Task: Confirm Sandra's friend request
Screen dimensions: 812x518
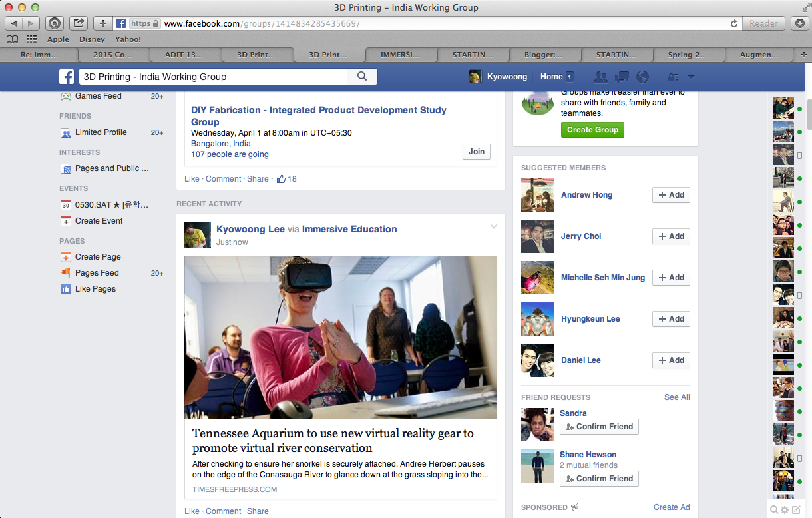Action: coord(599,427)
